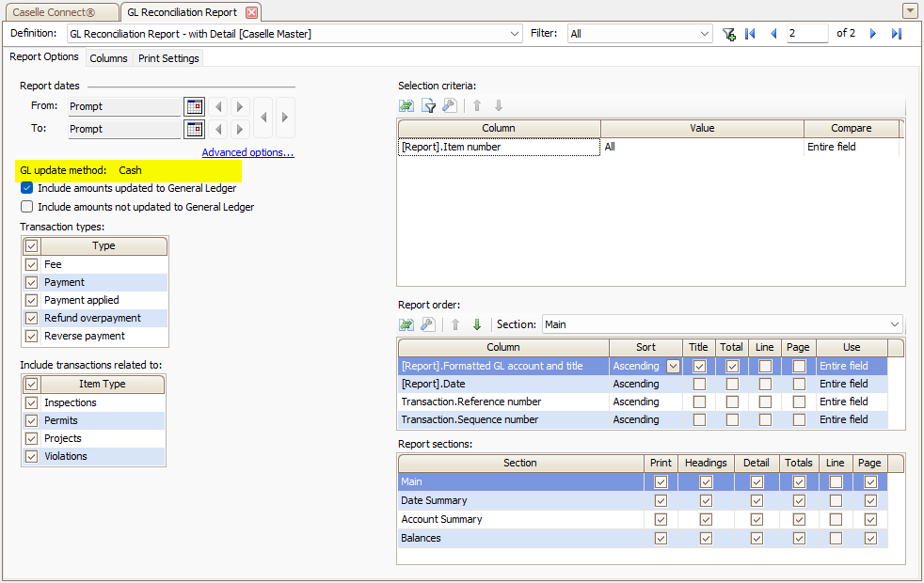
Task: Click the Advanced options link
Action: (247, 151)
